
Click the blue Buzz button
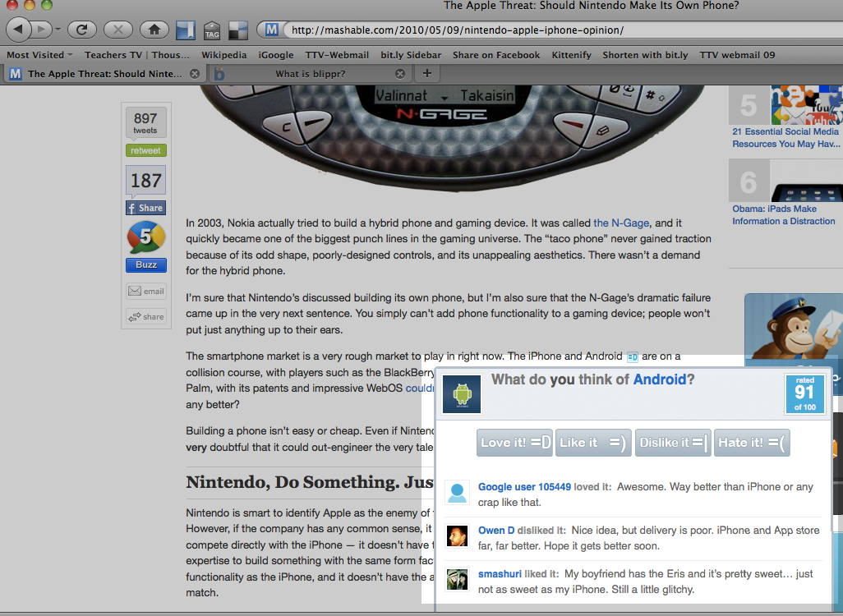point(145,265)
